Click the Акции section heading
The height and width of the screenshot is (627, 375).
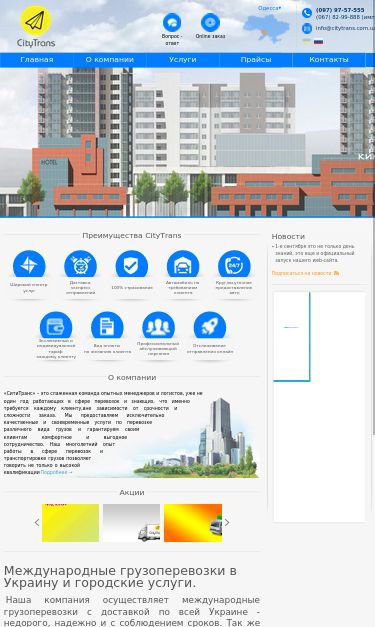tap(132, 492)
